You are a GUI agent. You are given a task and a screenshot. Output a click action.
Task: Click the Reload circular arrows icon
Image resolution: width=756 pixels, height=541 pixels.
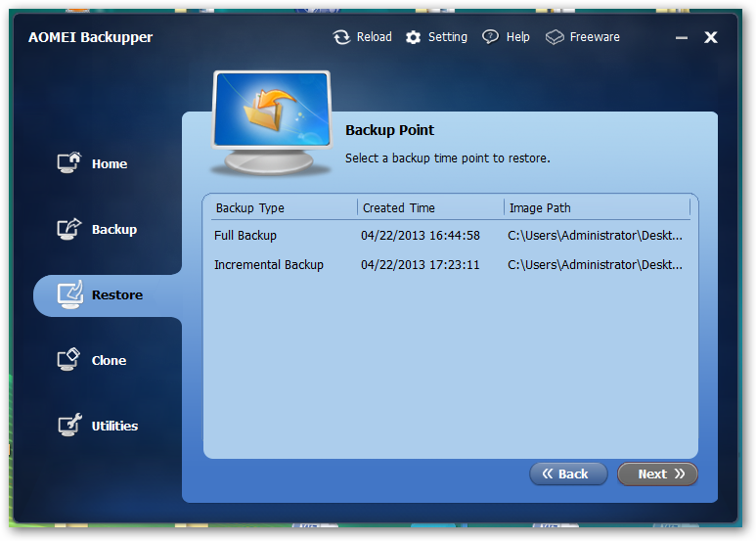(342, 37)
